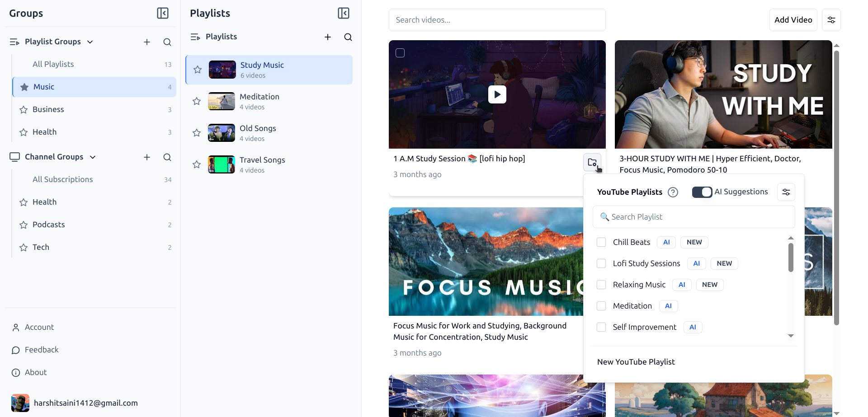Open video filter settings next to Add Video
Image resolution: width=868 pixels, height=417 pixels.
[831, 20]
